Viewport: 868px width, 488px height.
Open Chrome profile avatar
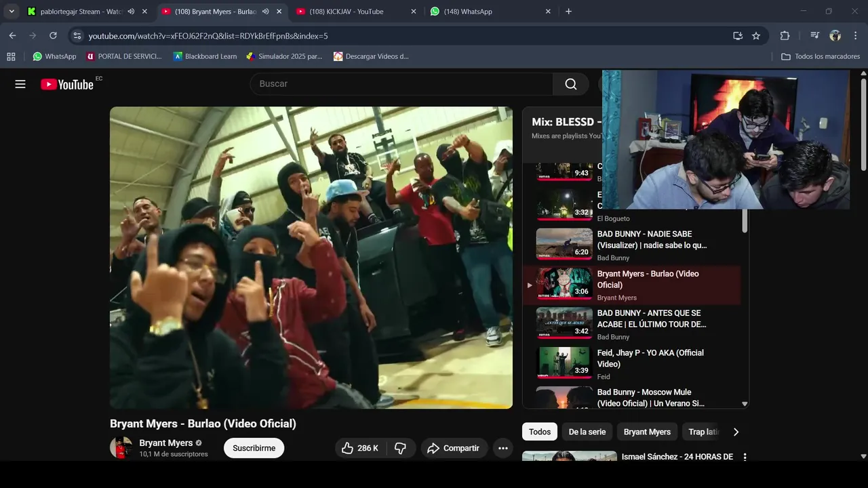pos(835,35)
